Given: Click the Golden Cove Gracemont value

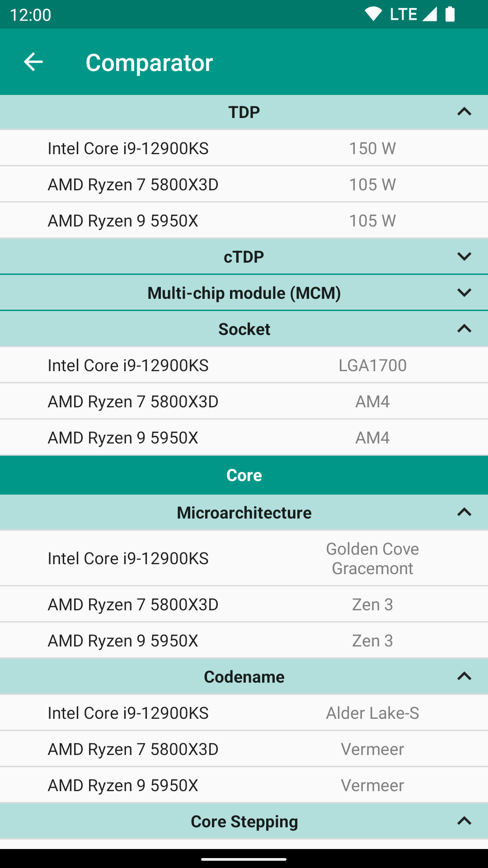Looking at the screenshot, I should pos(373,558).
